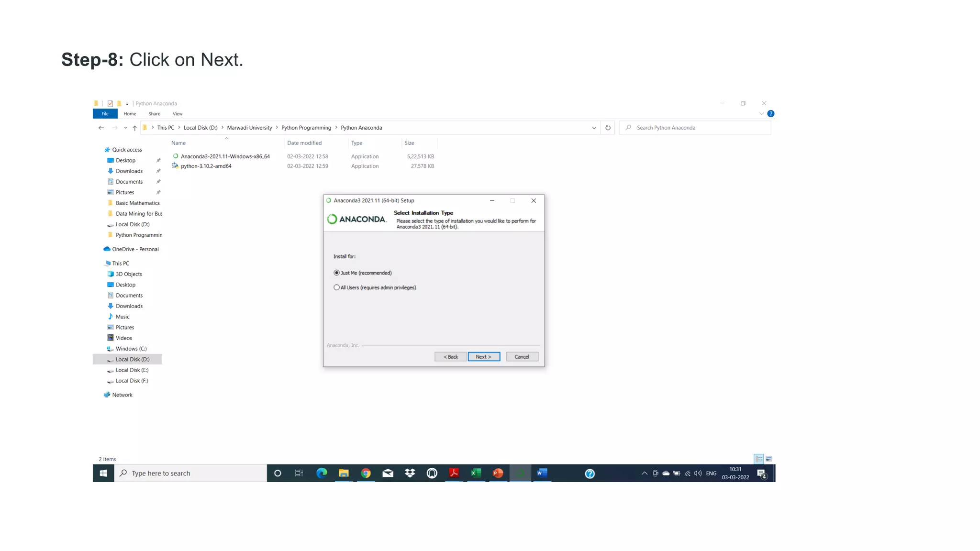
Task: Open the File menu tab
Action: 105,114
